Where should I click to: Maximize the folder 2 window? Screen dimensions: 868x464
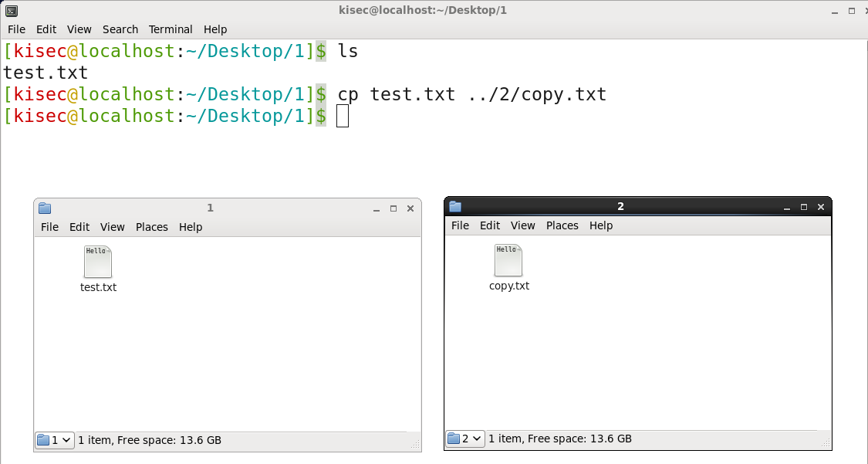[x=804, y=207]
